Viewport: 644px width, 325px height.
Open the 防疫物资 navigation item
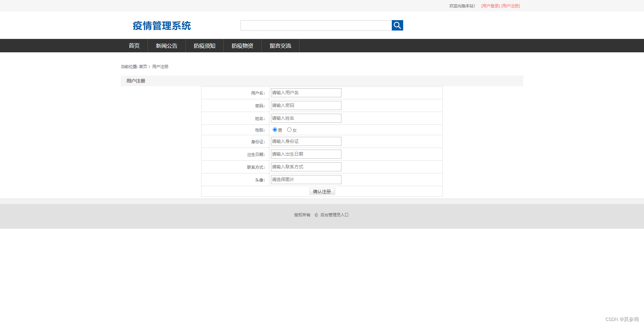(243, 46)
